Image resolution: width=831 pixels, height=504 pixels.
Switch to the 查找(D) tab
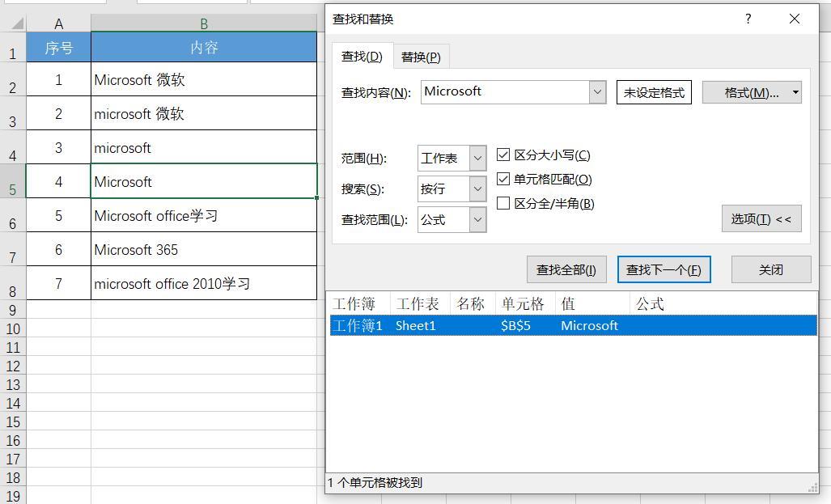pos(362,56)
